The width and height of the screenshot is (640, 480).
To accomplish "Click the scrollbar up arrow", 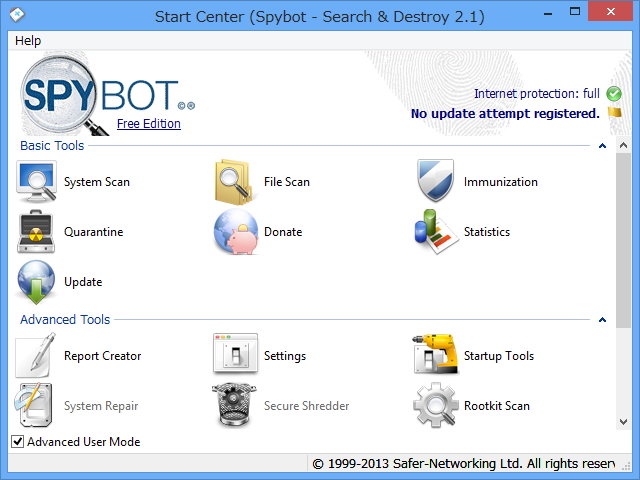I will tap(623, 145).
